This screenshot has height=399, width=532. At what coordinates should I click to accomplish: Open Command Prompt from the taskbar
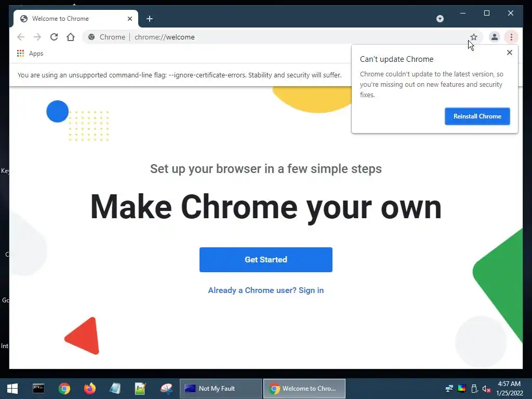[x=38, y=389]
